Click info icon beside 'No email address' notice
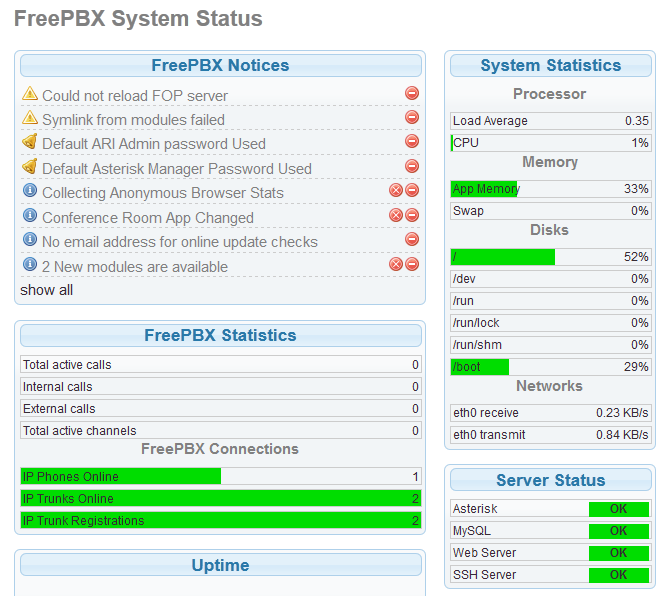The height and width of the screenshot is (596, 669). [30, 239]
